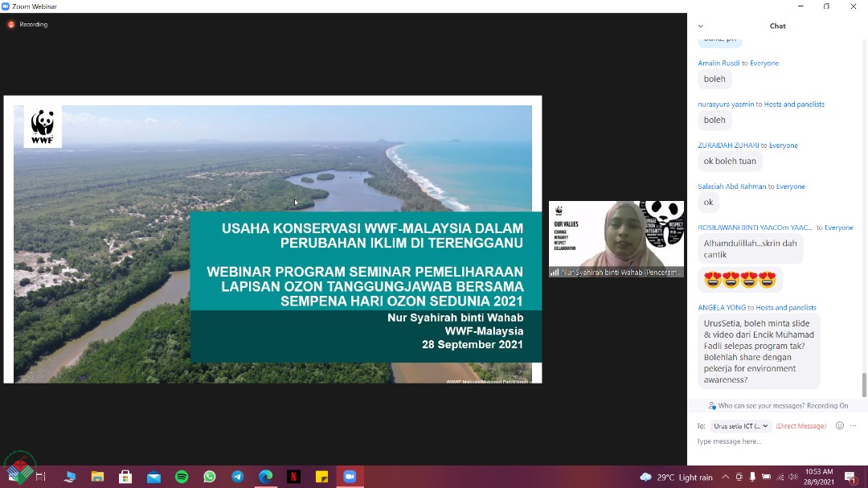Screen dimensions: 868x488
Task: Click the Zoom icon in the taskbar
Action: [x=350, y=477]
